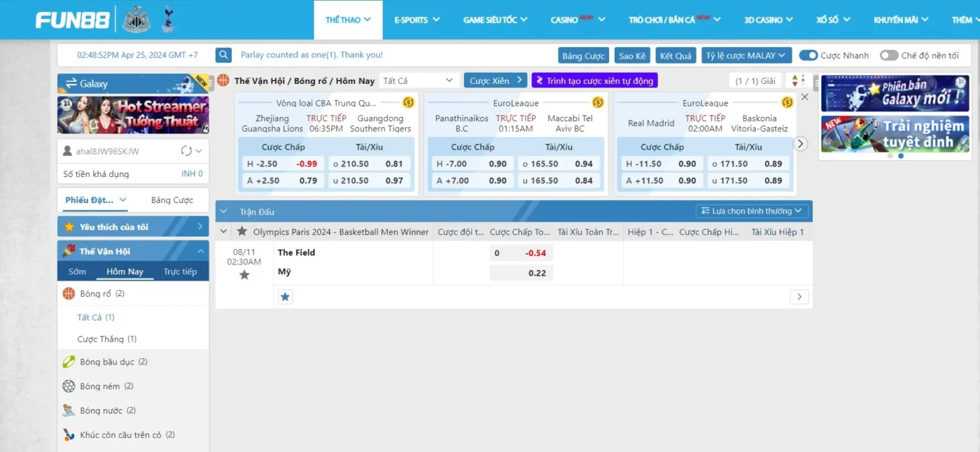Click the Mỹ odds 0.22

(x=521, y=273)
